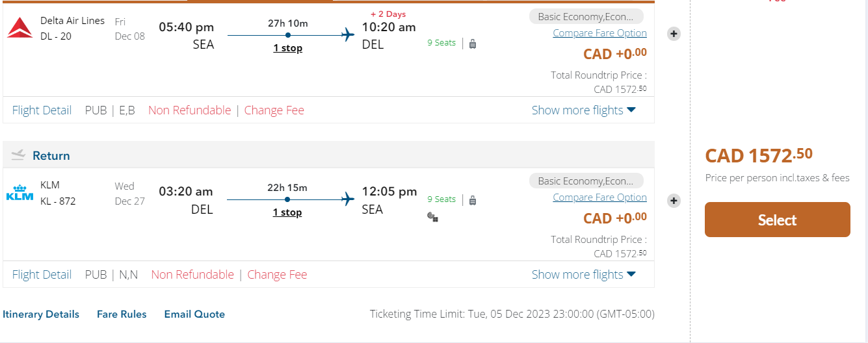Click the Return section airplane icon
Viewport: 868px width, 343px height.
point(18,155)
